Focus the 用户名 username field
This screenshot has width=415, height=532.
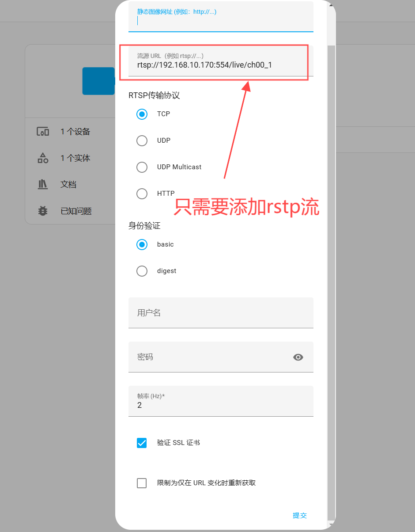tap(221, 313)
